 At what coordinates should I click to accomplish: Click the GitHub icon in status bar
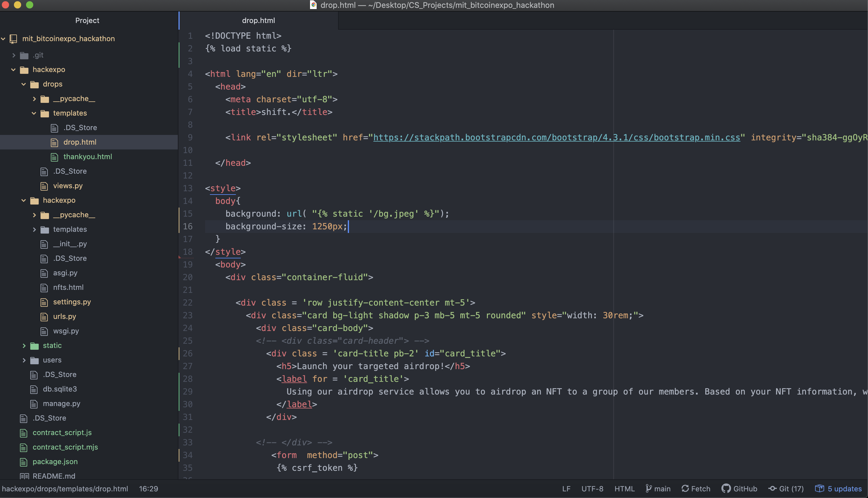[726, 488]
